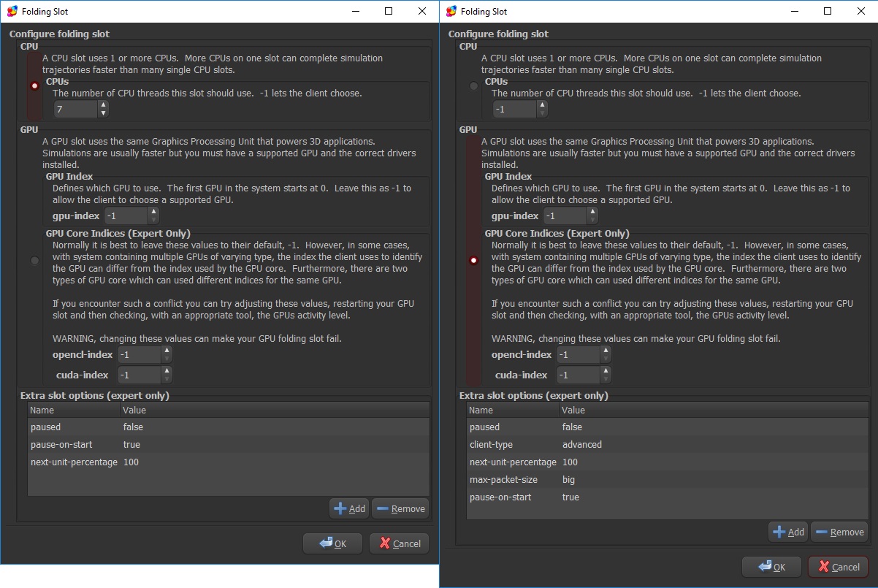Increase CPUs value in right window
878x588 pixels.
(542, 105)
